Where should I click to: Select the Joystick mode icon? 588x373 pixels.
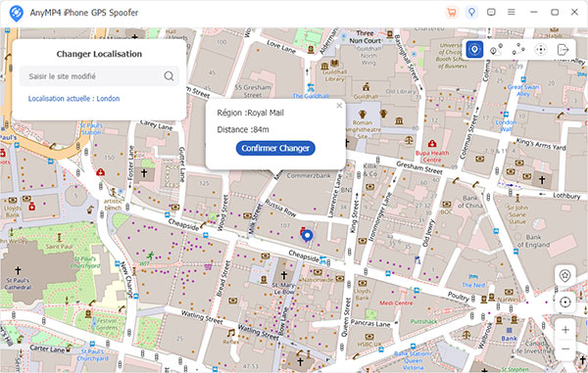click(540, 49)
